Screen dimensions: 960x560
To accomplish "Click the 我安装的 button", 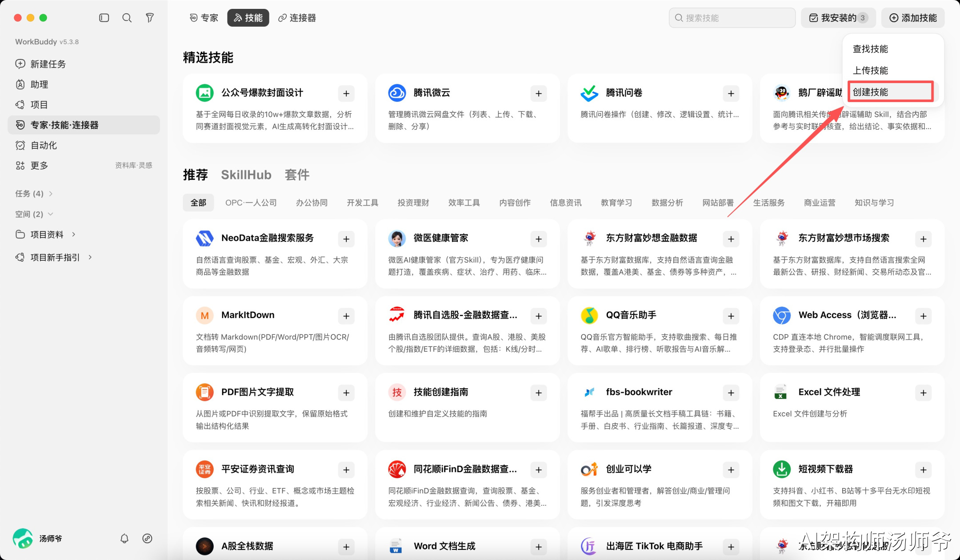I will pyautogui.click(x=838, y=18).
